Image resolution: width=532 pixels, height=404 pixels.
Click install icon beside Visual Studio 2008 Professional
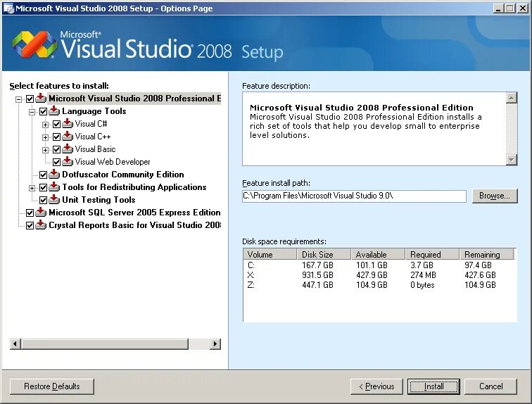[x=41, y=99]
